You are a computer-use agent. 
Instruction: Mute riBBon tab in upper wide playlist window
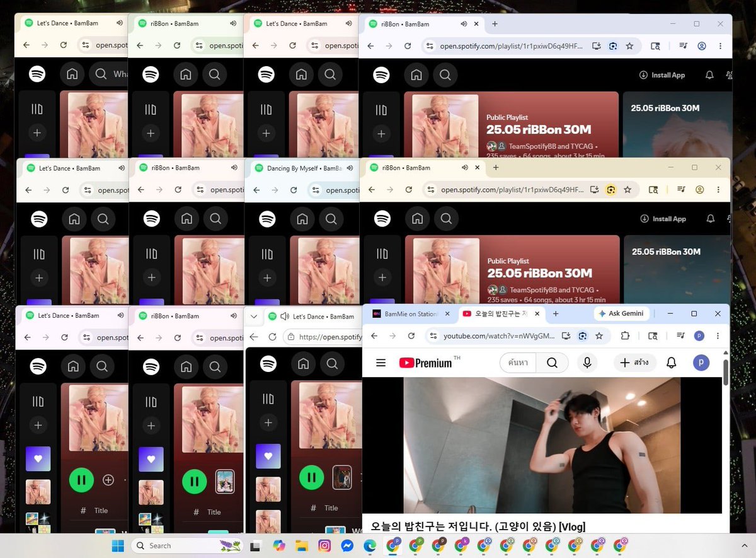[x=464, y=24]
